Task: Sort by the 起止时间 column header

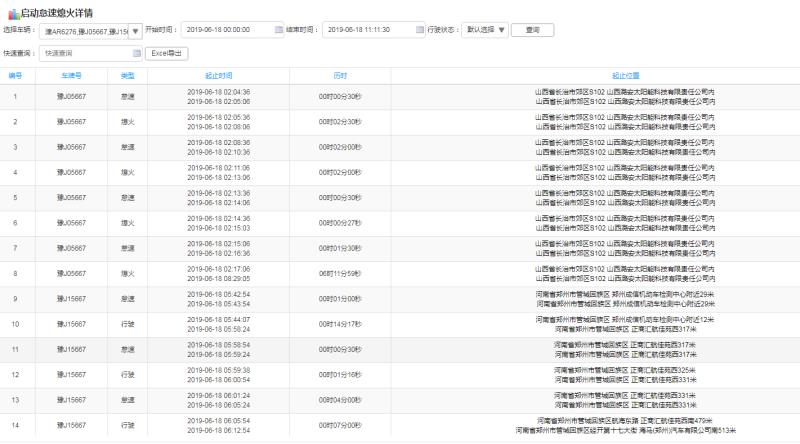Action: [x=218, y=75]
